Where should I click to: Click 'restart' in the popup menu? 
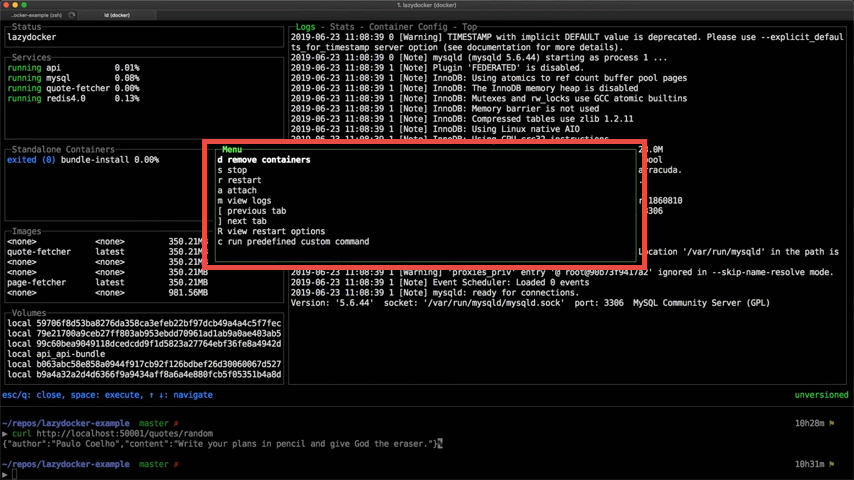pyautogui.click(x=243, y=180)
